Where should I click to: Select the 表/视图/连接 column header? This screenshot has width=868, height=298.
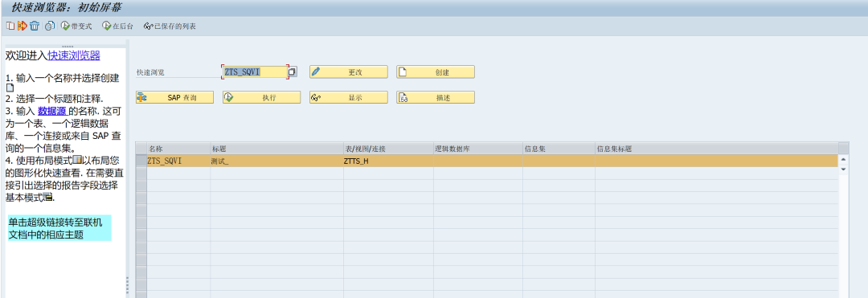point(388,149)
